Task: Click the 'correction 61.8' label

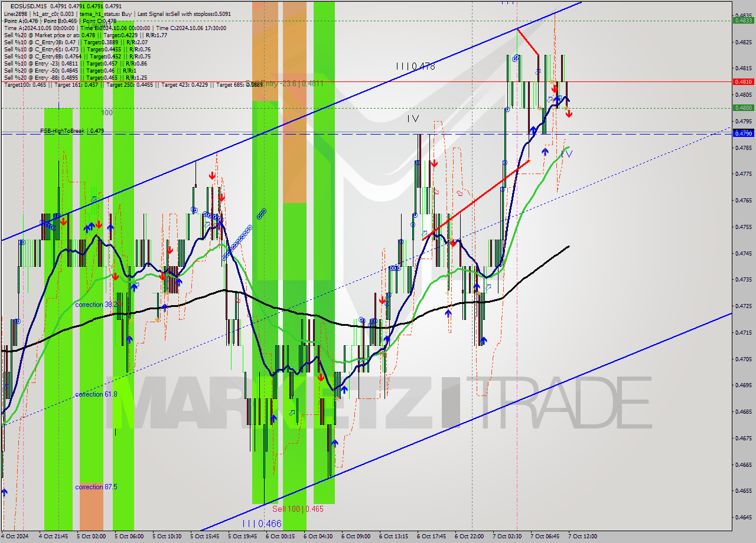Action: (96, 394)
